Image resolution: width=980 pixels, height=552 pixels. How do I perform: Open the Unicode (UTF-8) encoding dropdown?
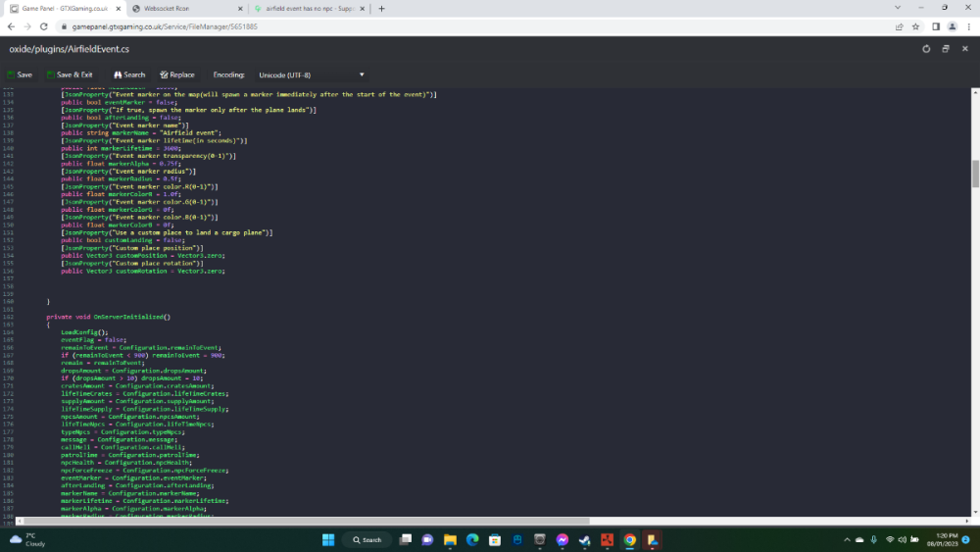tap(312, 75)
